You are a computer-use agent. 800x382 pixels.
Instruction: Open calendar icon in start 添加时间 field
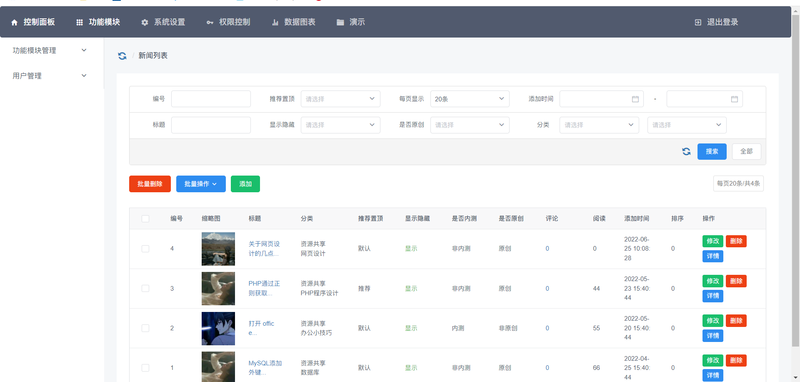(635, 99)
